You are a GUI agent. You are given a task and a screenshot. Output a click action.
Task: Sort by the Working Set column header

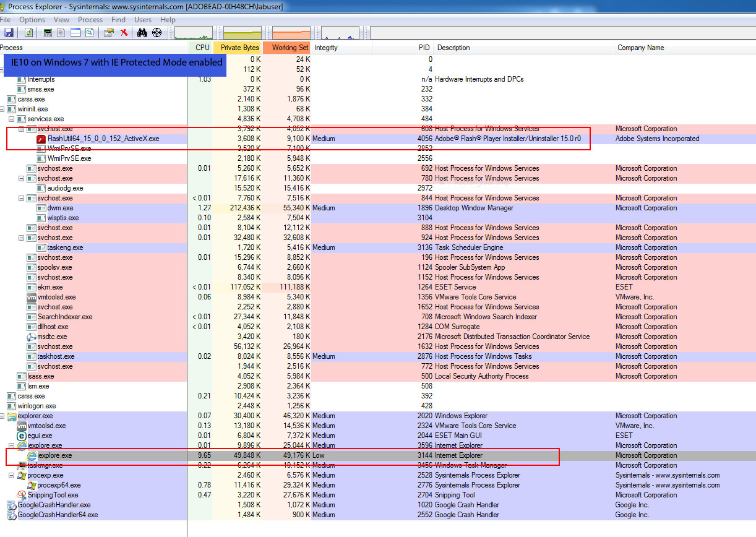pos(287,48)
